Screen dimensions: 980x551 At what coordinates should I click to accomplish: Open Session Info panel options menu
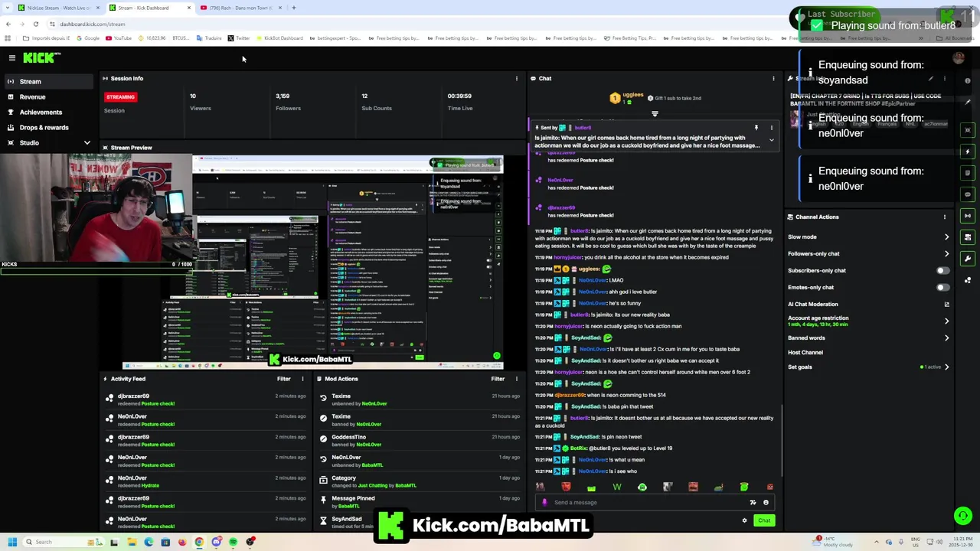coord(516,78)
